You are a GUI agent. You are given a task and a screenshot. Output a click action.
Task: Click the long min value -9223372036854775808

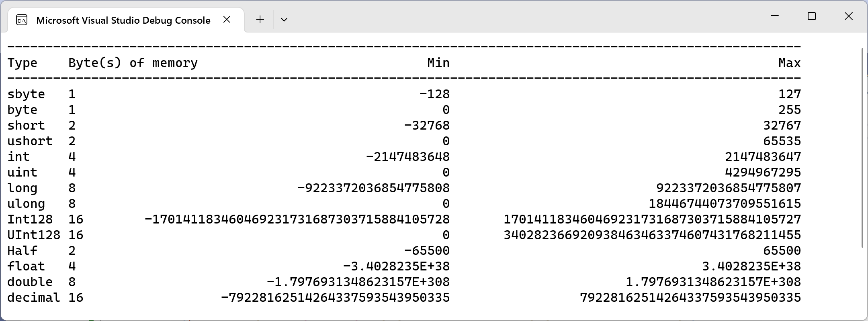(374, 188)
